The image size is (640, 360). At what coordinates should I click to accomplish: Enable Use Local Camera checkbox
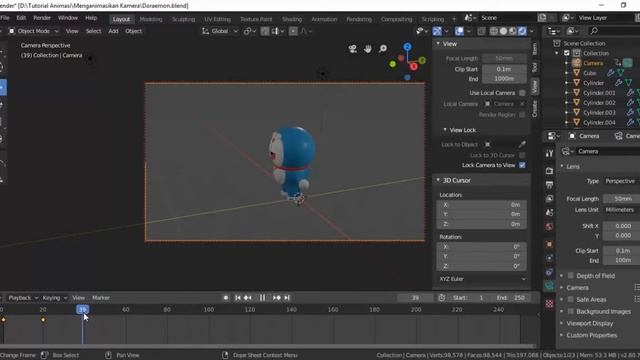(x=522, y=93)
